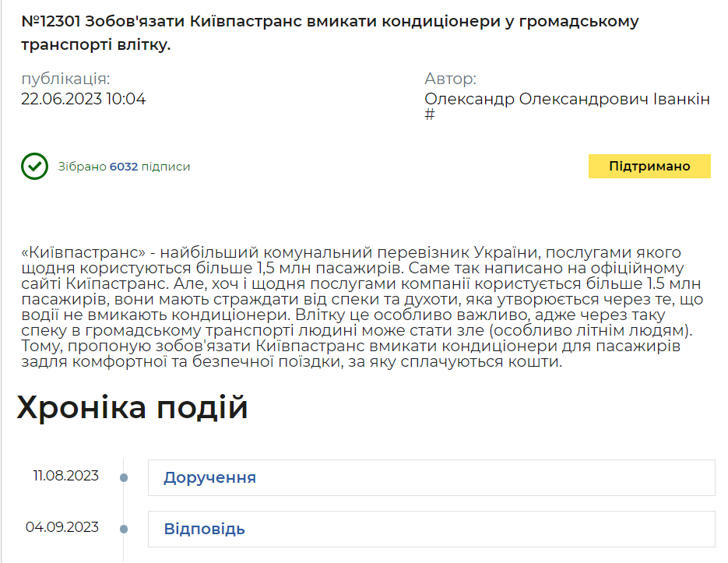
Task: Click the # symbol under the author name
Action: point(429,115)
